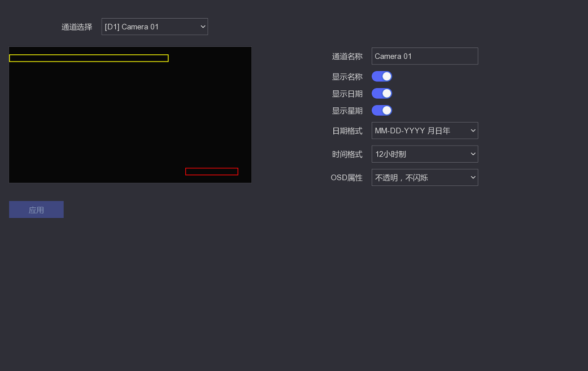Open the 通道选择 channel dropdown

154,27
